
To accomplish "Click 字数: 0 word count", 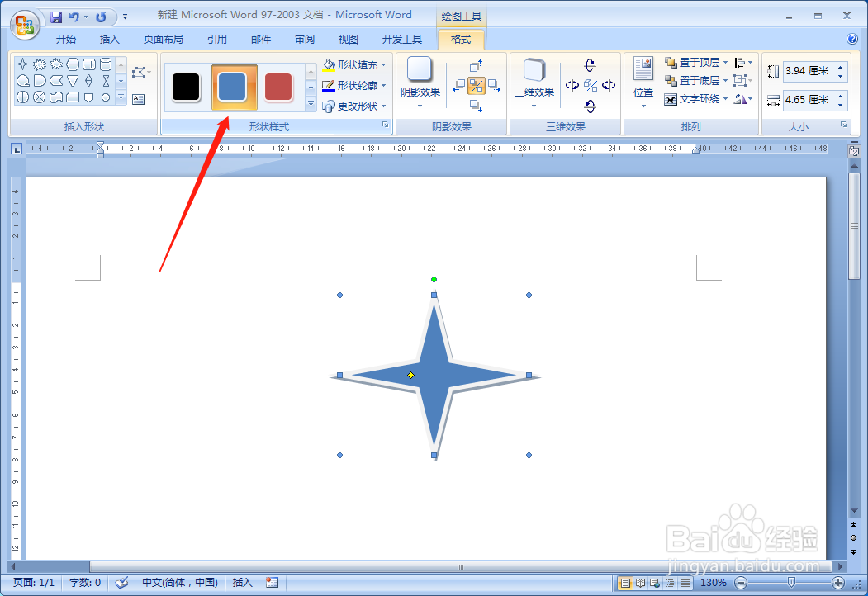I will coord(85,582).
